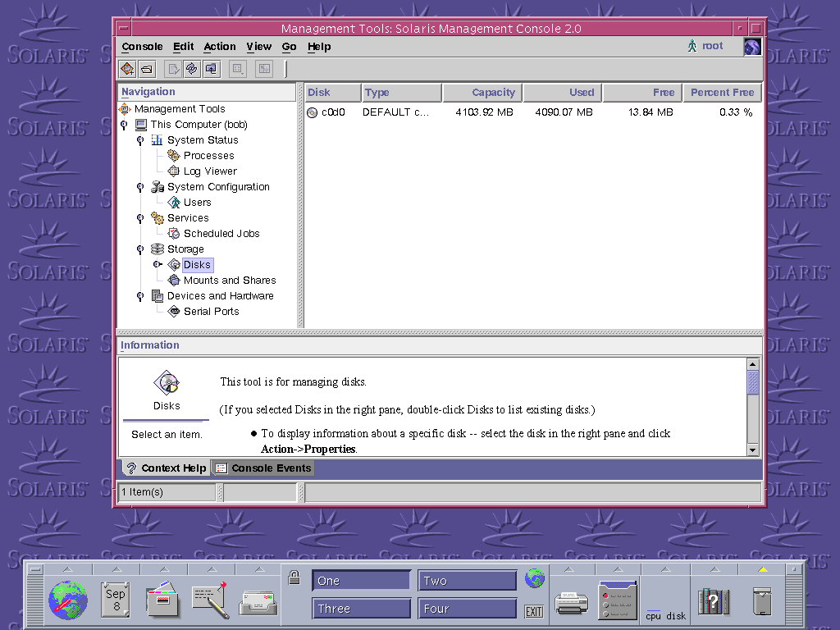
Task: Sort by the Capacity column header
Action: pyautogui.click(x=482, y=93)
